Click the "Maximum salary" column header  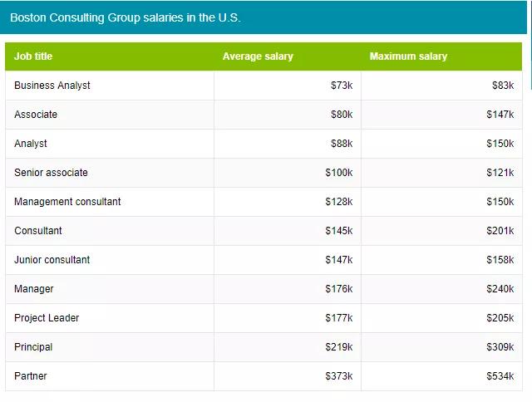(x=408, y=56)
